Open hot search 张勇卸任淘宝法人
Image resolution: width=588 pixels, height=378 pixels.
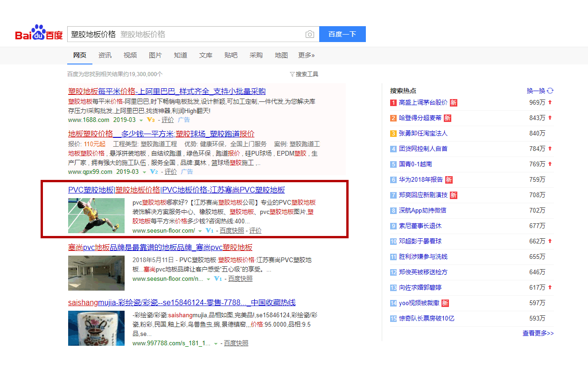click(x=423, y=133)
